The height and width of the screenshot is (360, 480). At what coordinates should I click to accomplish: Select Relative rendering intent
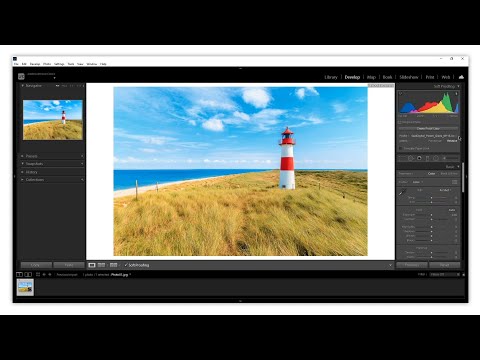452,141
